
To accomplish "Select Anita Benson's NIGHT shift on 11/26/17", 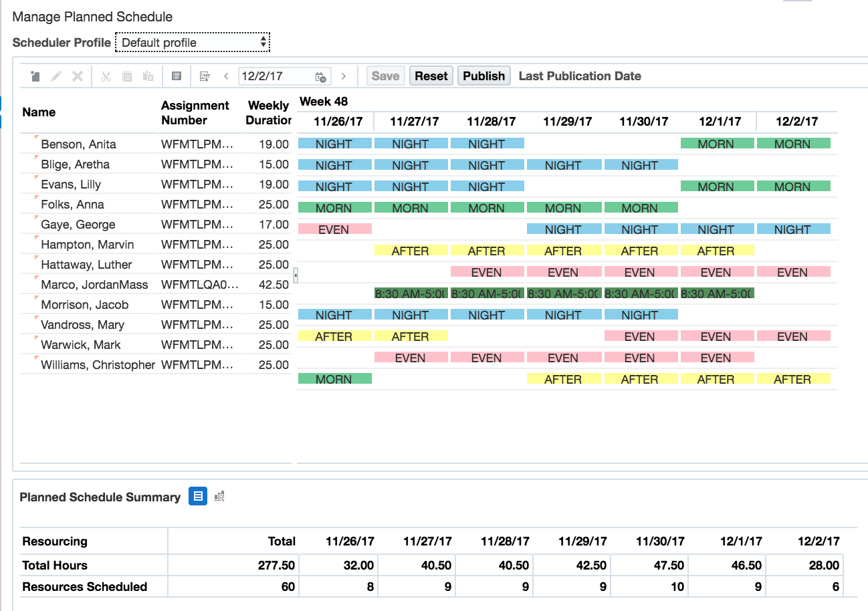I will pos(334,144).
